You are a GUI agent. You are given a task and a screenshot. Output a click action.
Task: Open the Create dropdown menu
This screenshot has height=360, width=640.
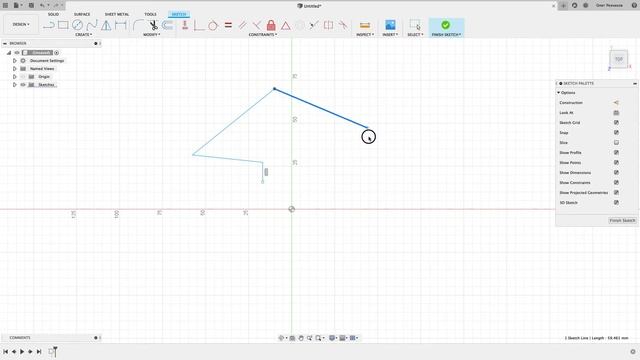point(84,35)
